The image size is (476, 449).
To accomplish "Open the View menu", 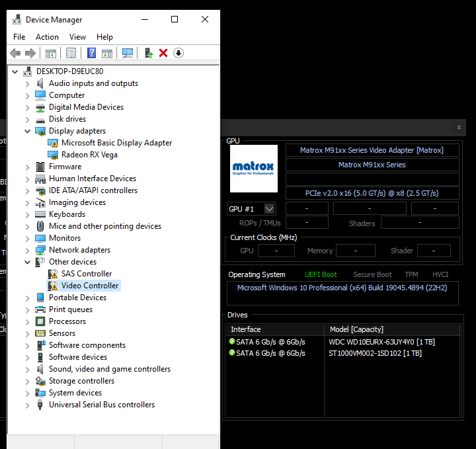I will click(77, 37).
